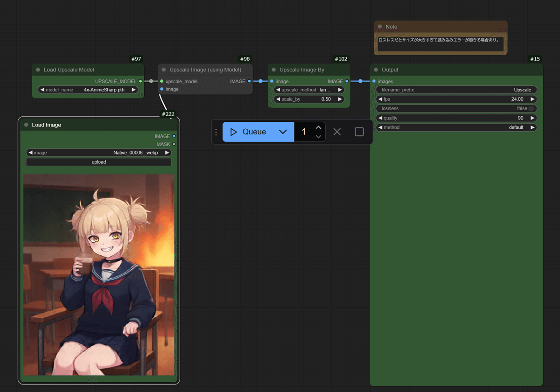The image size is (560, 392).
Task: Open the model_name 4x-AnimeSharp.pth combo
Action: coord(88,90)
